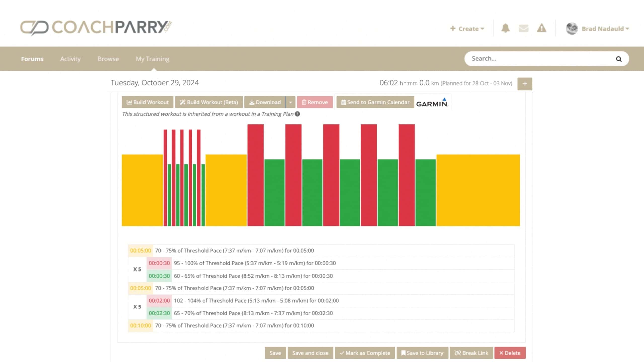Screen dimensions: 644x362
Task: Open the My Training tab
Action: click(152, 59)
